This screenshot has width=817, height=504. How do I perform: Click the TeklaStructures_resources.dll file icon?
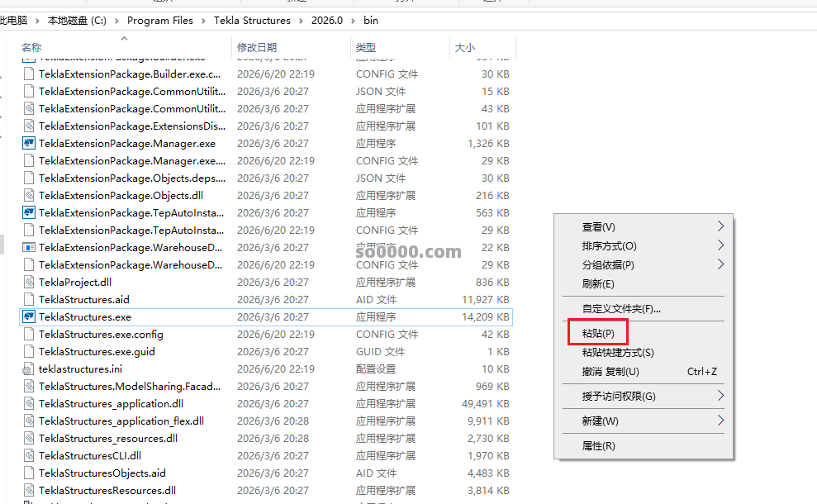point(29,439)
